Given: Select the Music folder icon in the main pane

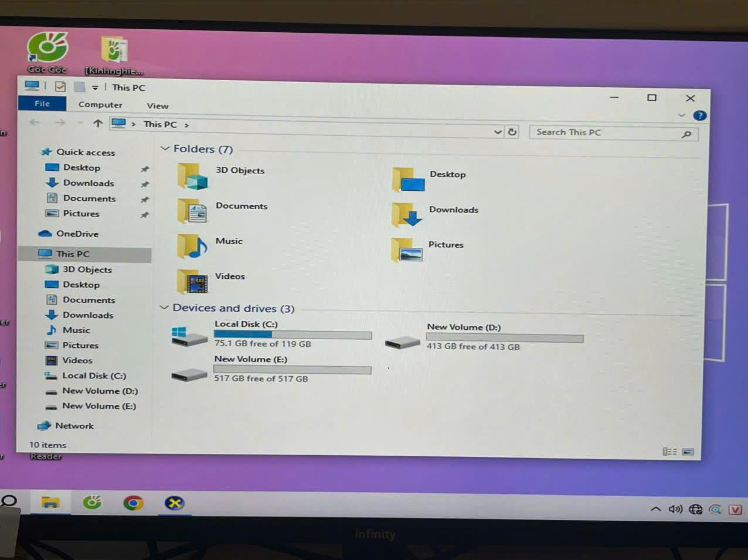Looking at the screenshot, I should tap(192, 246).
